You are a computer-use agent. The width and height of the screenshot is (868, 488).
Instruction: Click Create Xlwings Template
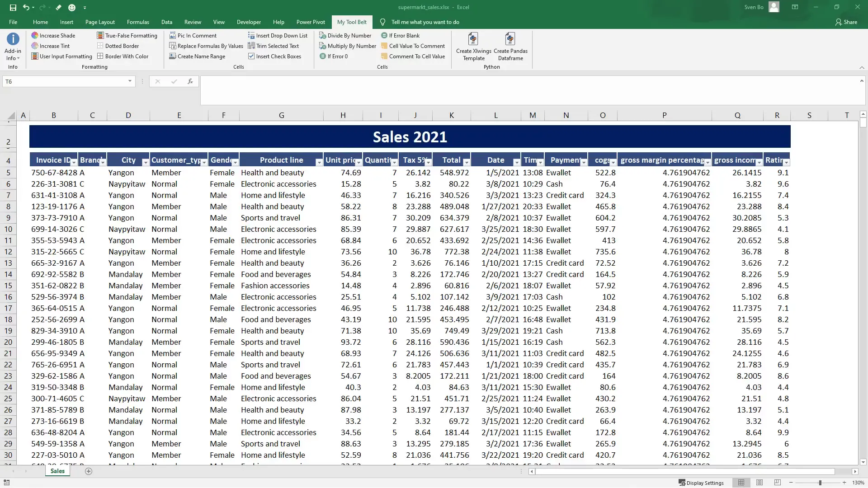(473, 47)
